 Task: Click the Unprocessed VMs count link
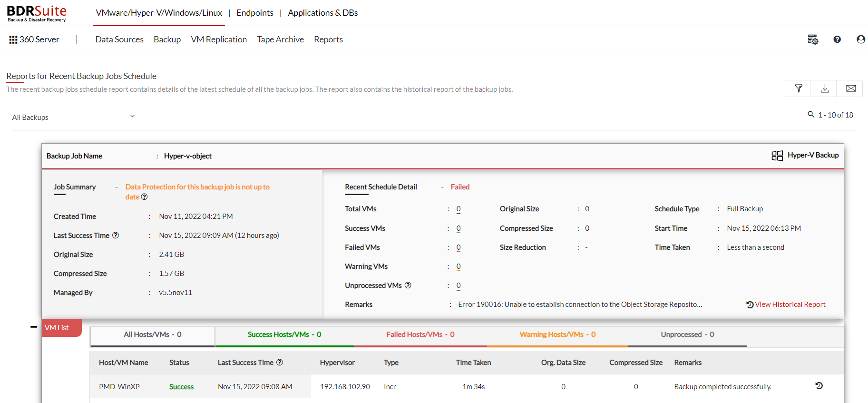click(458, 285)
